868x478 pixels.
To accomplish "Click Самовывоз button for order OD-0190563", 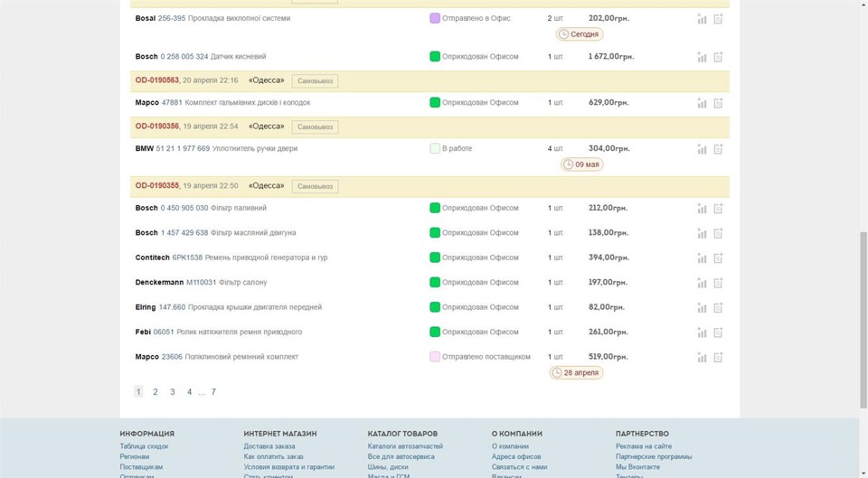I will point(315,80).
